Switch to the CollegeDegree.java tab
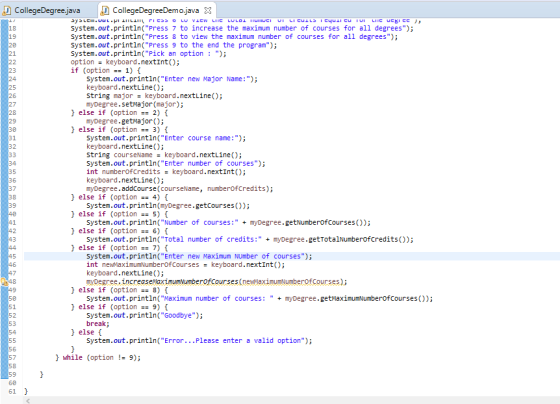This screenshot has height=404, width=560. tap(47, 10)
